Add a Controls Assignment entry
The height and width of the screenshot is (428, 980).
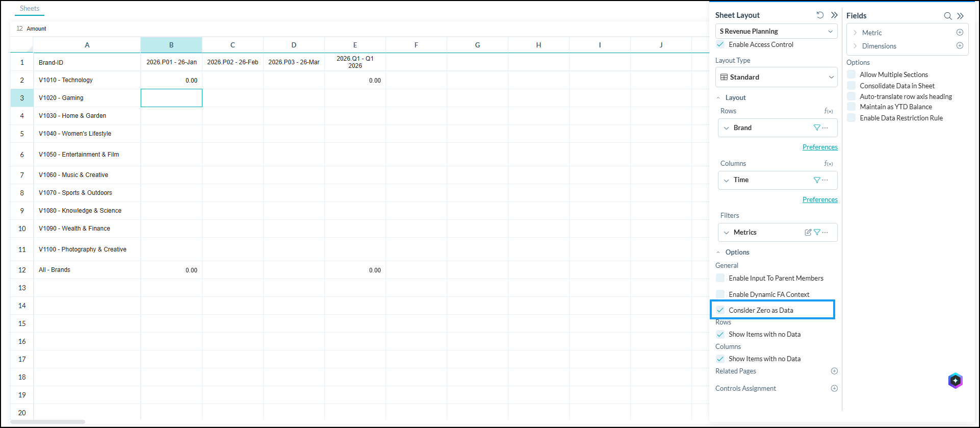click(834, 388)
